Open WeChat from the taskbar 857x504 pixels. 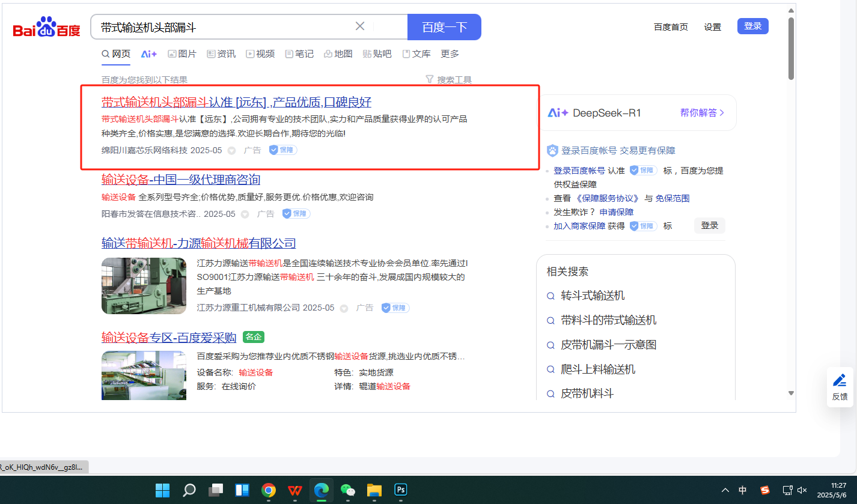pos(348,490)
